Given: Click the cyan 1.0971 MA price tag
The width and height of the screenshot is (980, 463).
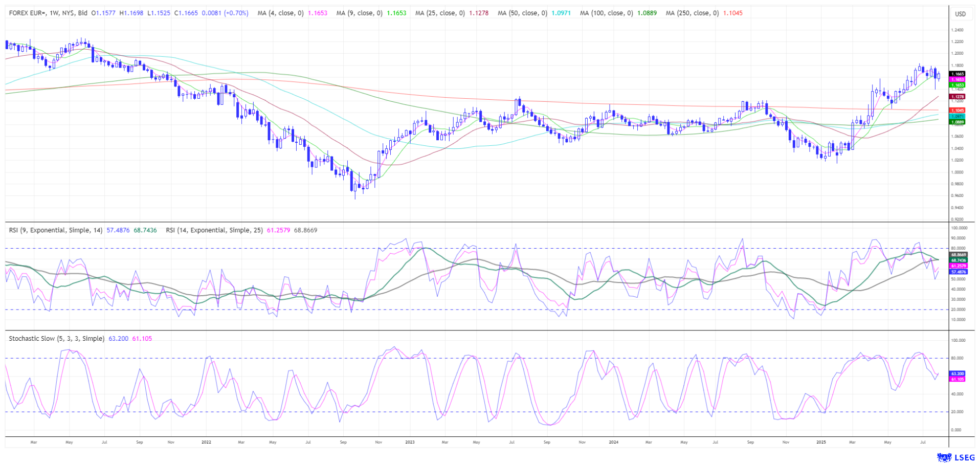Looking at the screenshot, I should coord(957,116).
